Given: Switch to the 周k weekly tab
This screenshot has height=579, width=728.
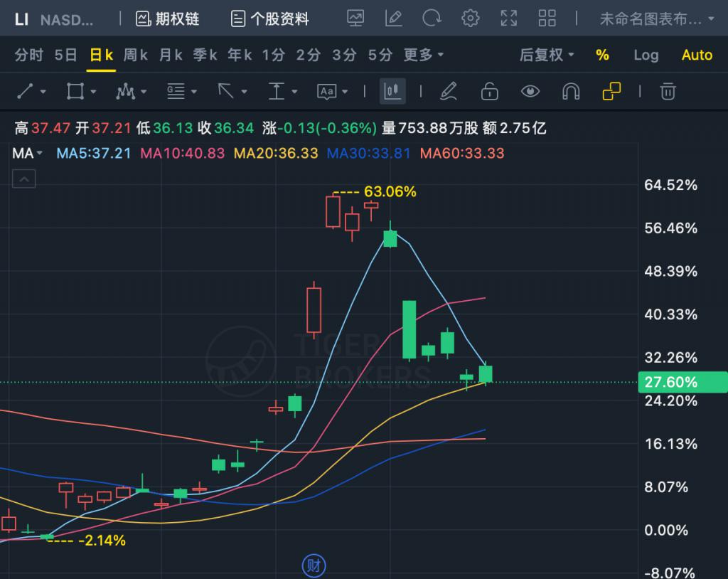Looking at the screenshot, I should click(x=135, y=55).
